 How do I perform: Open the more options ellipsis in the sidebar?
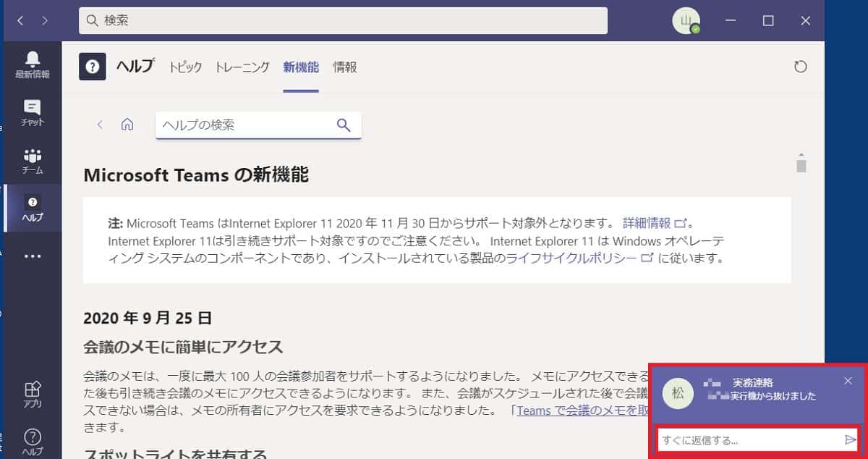[32, 255]
